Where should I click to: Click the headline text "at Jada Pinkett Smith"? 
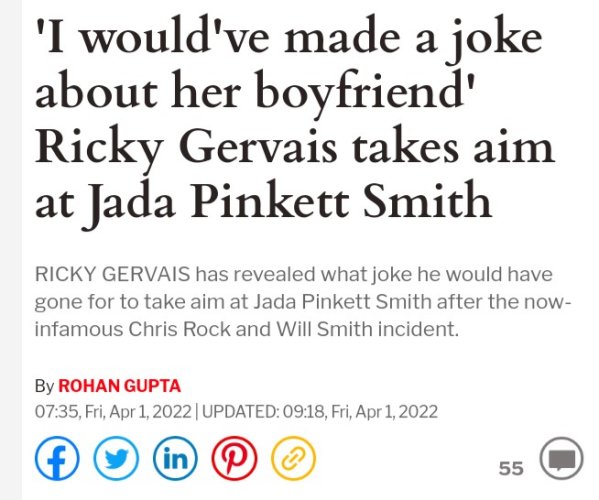pyautogui.click(x=263, y=202)
